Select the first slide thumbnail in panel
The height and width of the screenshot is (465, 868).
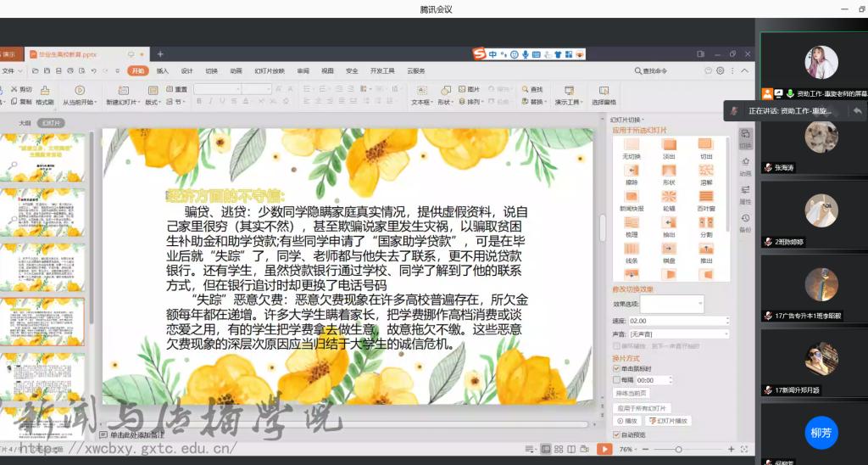[x=43, y=157]
